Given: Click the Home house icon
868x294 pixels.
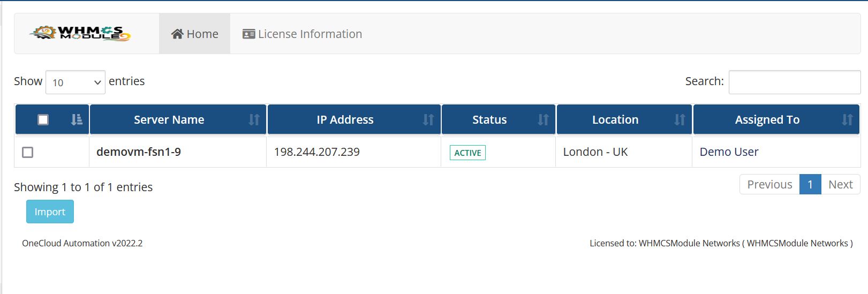Looking at the screenshot, I should pyautogui.click(x=177, y=34).
